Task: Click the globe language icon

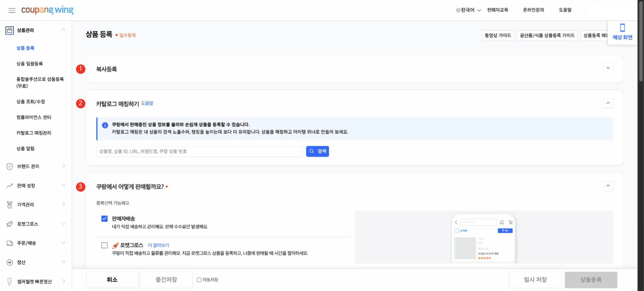Action: [x=458, y=10]
